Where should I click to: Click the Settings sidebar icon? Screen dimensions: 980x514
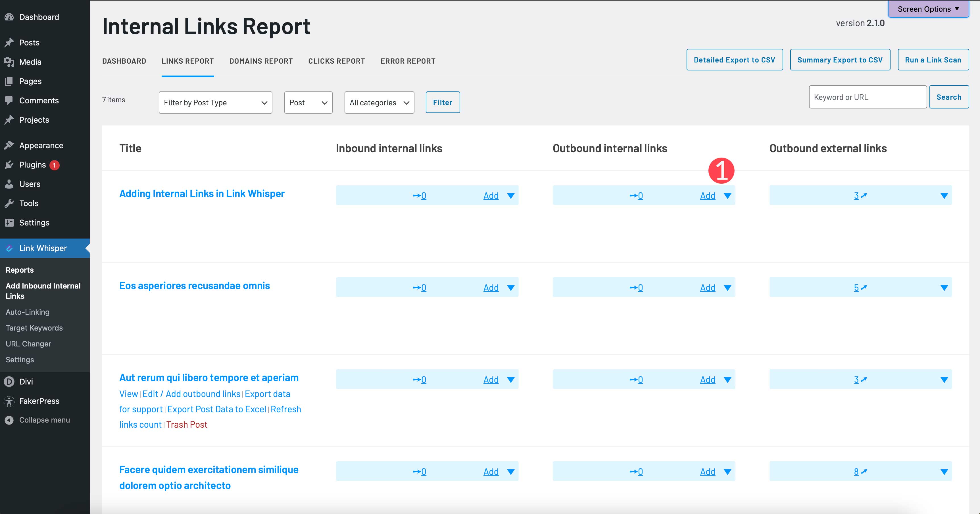click(9, 222)
